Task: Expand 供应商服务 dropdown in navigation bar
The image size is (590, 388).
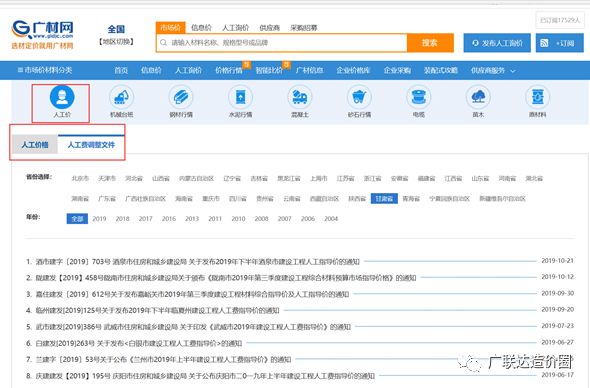Action: (x=493, y=70)
